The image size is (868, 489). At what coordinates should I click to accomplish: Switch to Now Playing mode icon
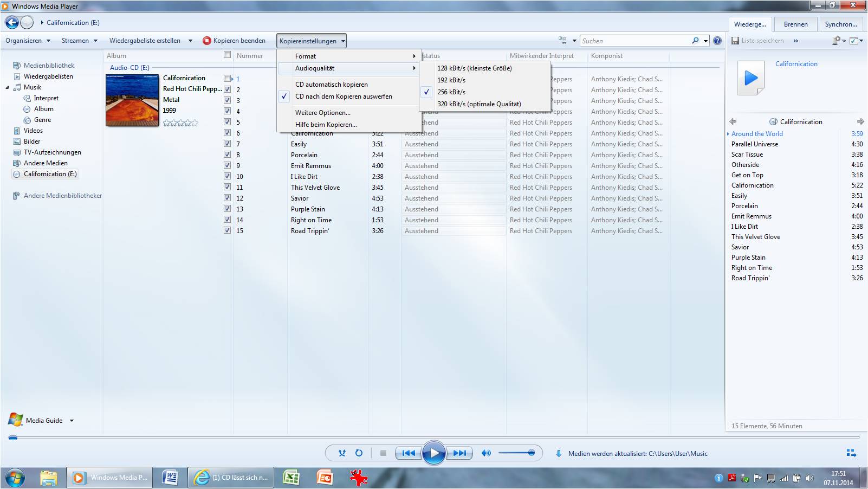point(851,453)
